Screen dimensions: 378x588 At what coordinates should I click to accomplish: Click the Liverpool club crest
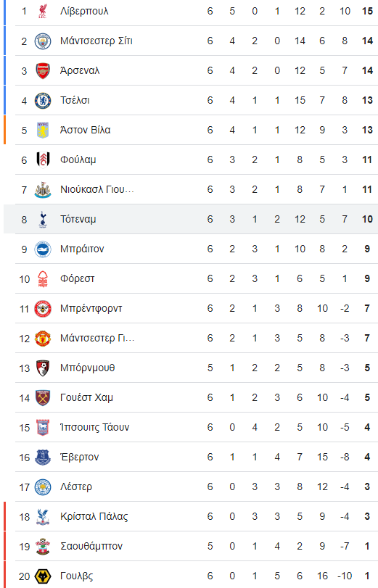(43, 12)
